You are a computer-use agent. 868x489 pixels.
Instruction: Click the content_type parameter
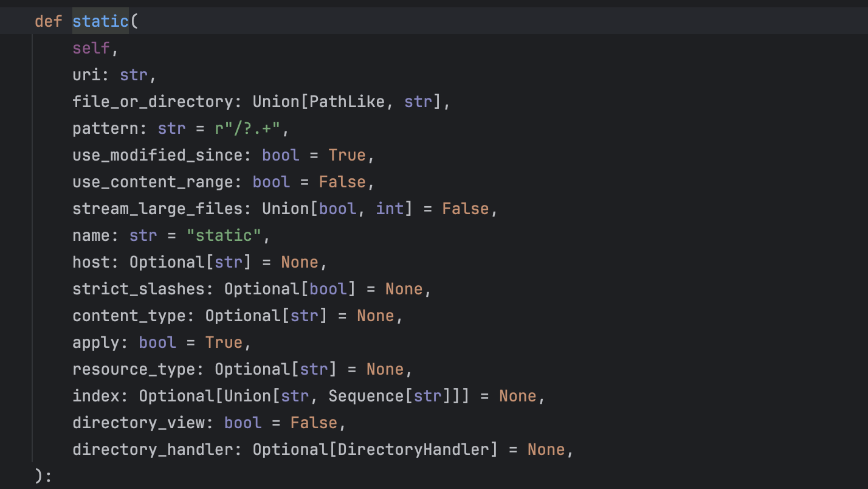coord(129,316)
